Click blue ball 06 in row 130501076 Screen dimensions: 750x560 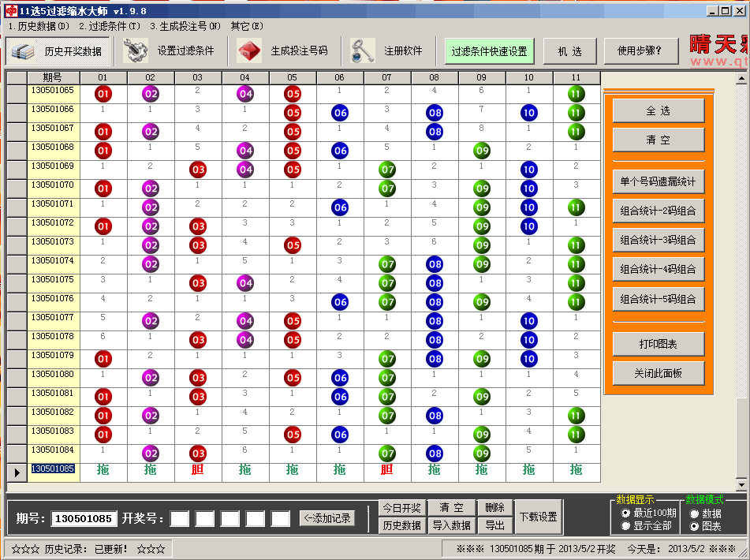tap(340, 302)
